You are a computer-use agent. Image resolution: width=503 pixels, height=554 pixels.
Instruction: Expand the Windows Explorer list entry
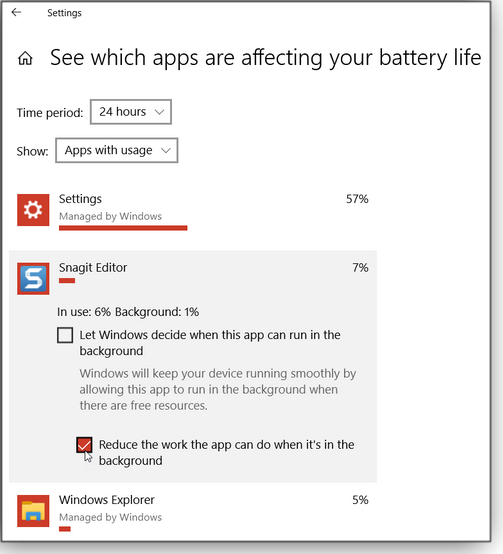tap(193, 512)
